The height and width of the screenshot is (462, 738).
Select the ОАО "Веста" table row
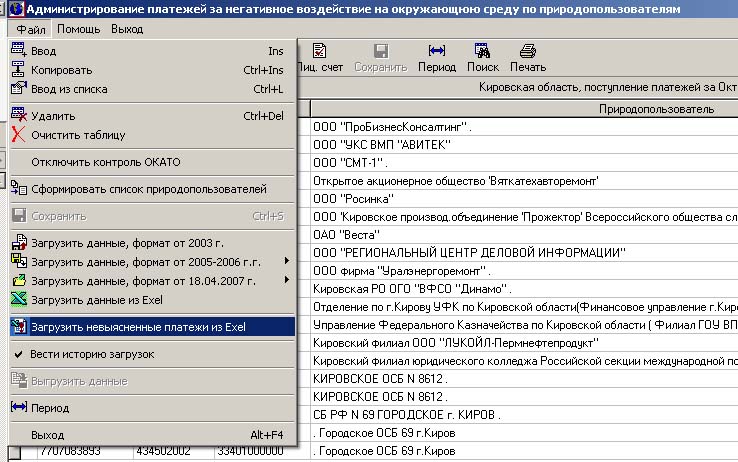click(x=520, y=235)
